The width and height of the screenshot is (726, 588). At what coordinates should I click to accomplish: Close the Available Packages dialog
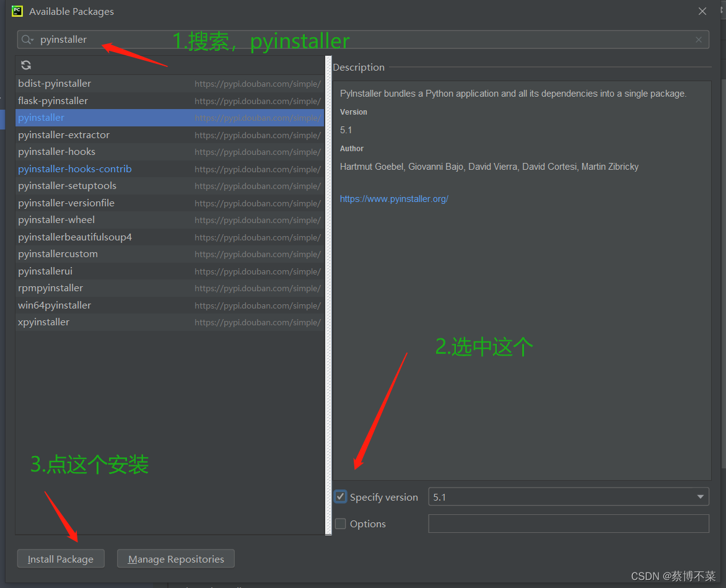[702, 11]
